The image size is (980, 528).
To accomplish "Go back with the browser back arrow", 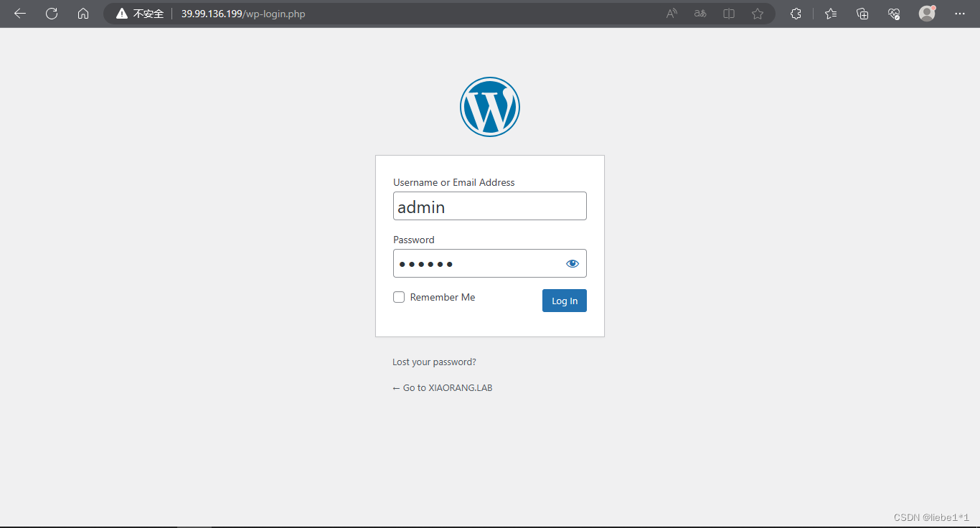I will (20, 14).
